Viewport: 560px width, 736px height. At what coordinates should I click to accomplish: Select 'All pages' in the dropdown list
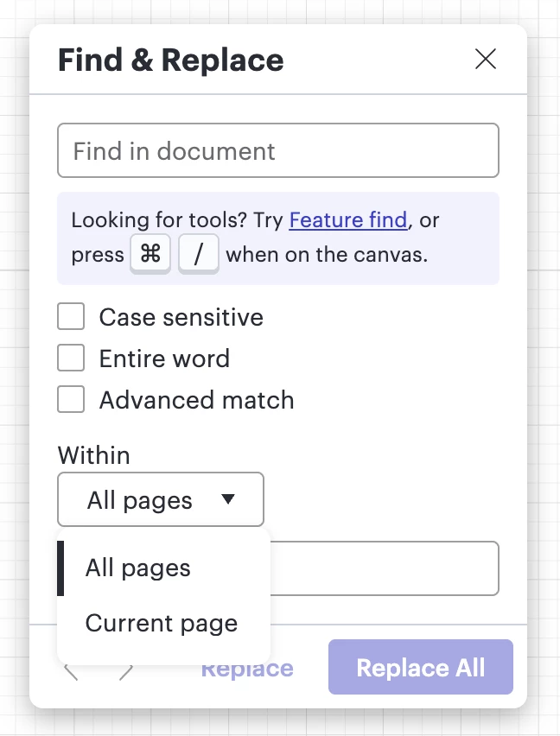(138, 568)
